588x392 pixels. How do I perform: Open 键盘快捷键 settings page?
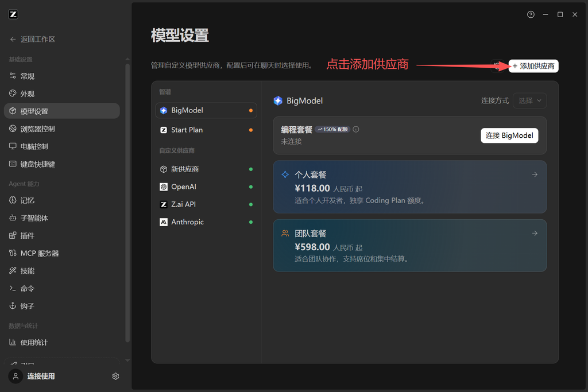62,164
